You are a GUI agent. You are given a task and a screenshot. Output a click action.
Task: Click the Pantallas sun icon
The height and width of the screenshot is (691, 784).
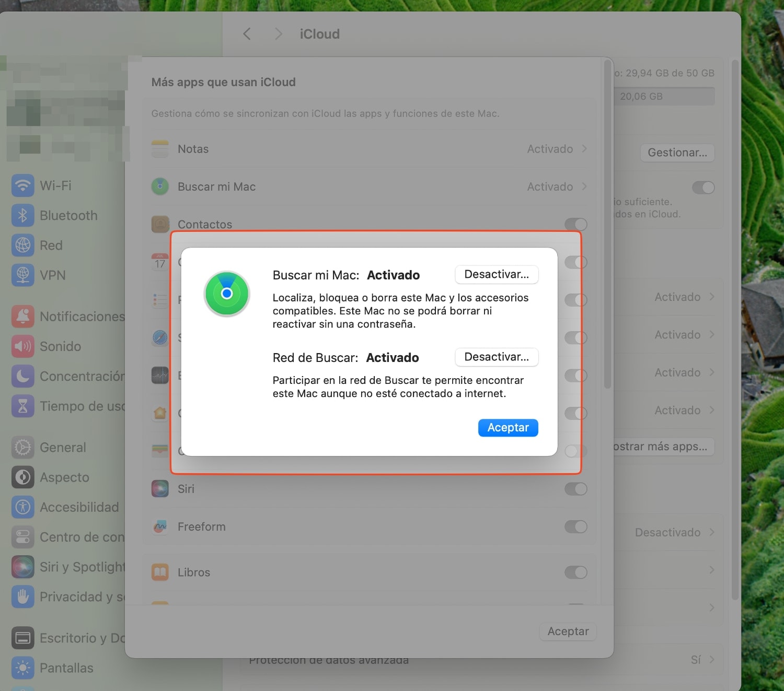22,667
